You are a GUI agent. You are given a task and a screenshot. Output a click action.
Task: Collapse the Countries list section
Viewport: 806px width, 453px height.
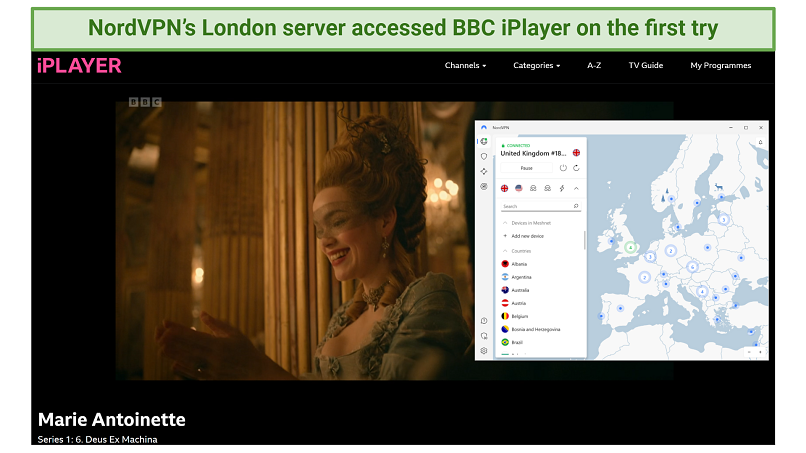click(505, 251)
